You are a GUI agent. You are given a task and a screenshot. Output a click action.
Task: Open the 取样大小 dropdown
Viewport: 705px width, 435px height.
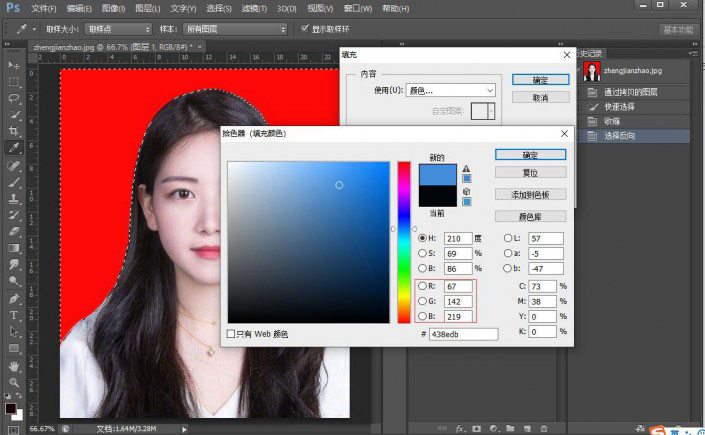tap(118, 29)
